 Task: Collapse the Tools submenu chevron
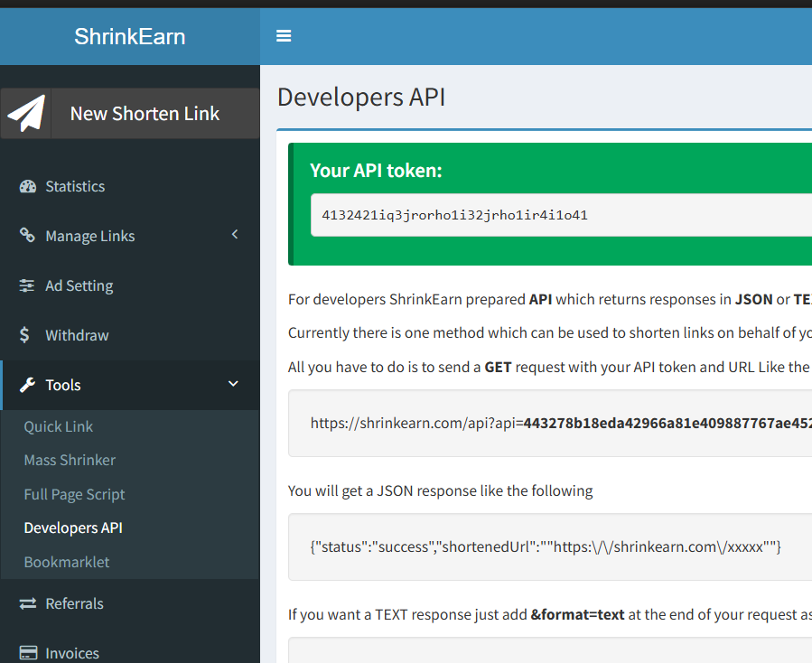click(234, 384)
